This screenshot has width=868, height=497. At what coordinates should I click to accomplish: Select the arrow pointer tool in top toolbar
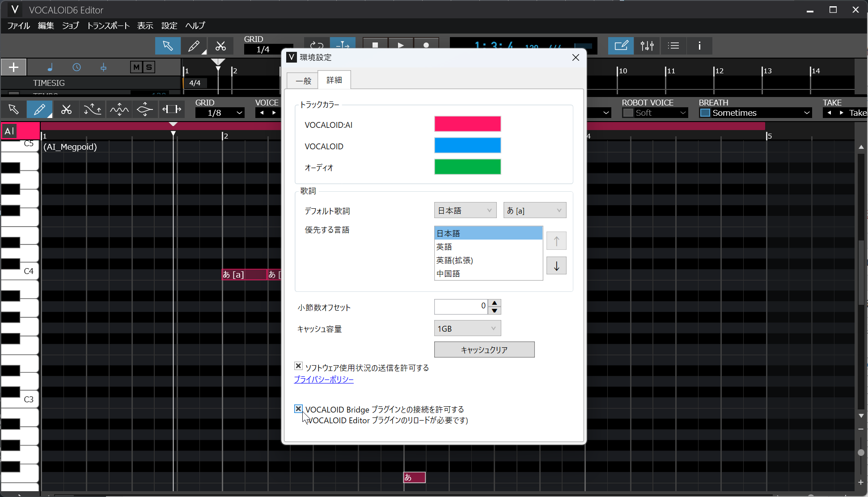click(168, 46)
